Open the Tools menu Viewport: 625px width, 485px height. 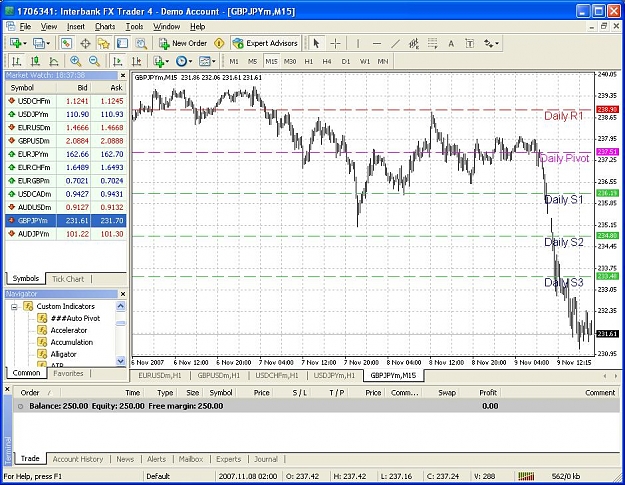134,26
